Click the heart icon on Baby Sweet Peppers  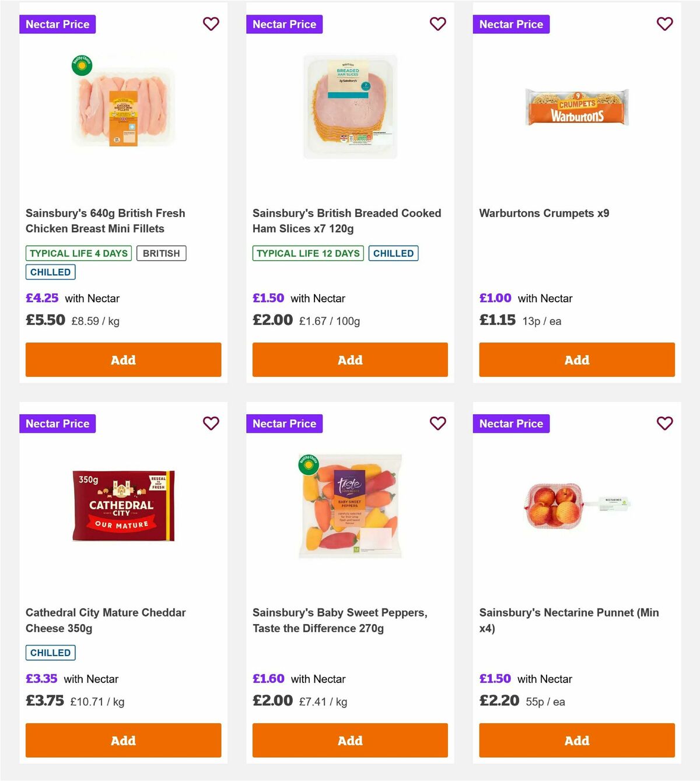(x=437, y=423)
